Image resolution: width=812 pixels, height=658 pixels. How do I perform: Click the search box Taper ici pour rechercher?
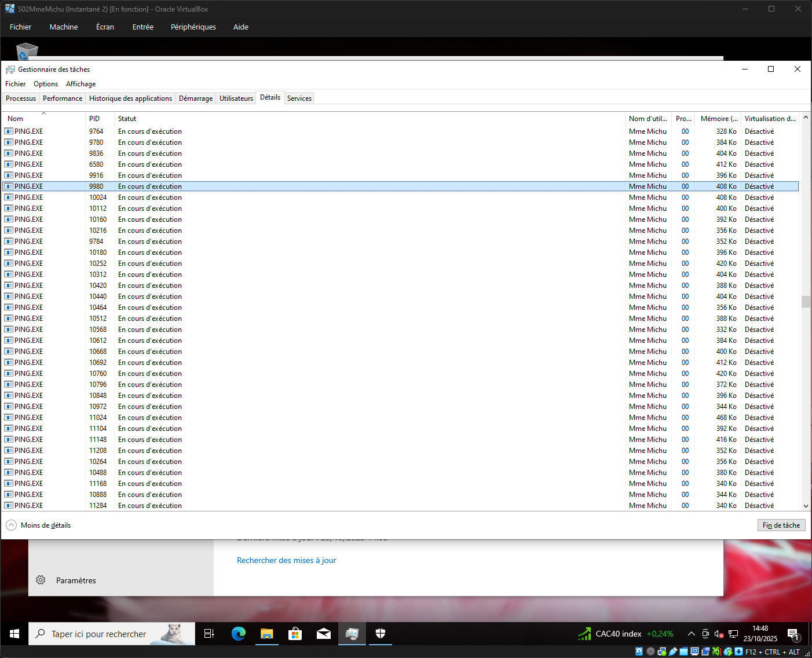pyautogui.click(x=98, y=634)
